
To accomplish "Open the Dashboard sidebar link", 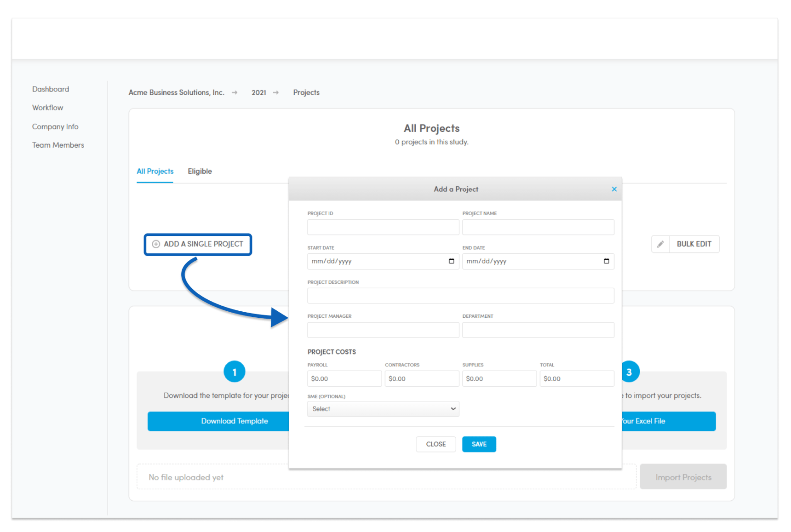I will pos(51,89).
